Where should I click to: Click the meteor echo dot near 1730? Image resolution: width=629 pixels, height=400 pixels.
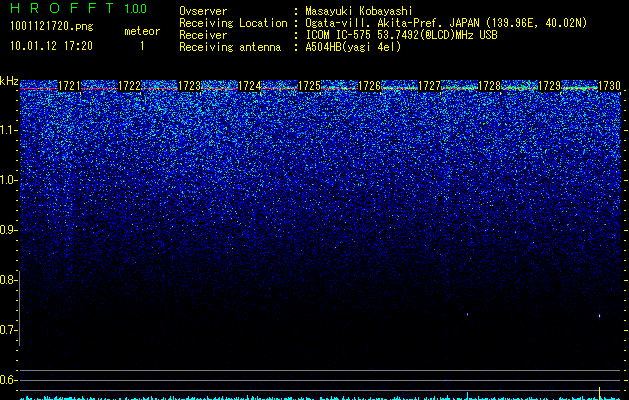click(x=599, y=316)
